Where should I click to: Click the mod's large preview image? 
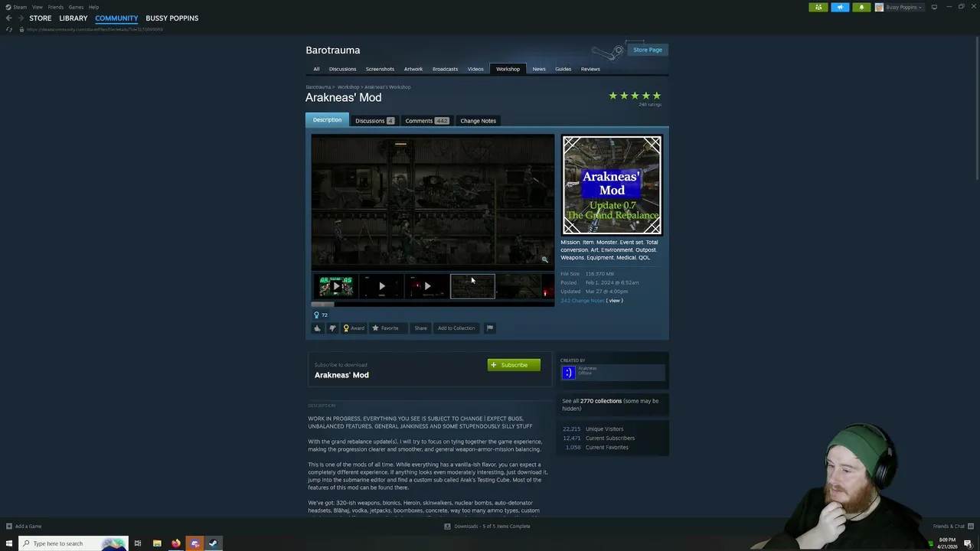click(x=433, y=201)
